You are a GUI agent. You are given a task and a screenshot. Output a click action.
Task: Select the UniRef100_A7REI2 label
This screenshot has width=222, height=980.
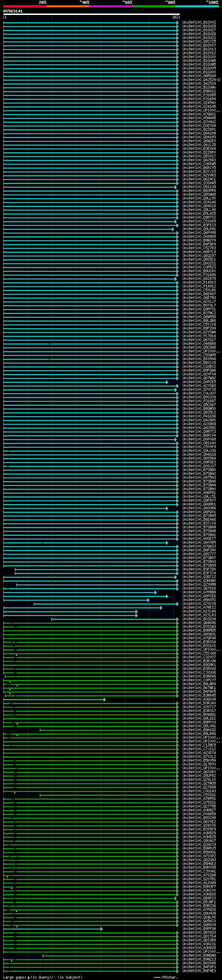click(x=199, y=608)
